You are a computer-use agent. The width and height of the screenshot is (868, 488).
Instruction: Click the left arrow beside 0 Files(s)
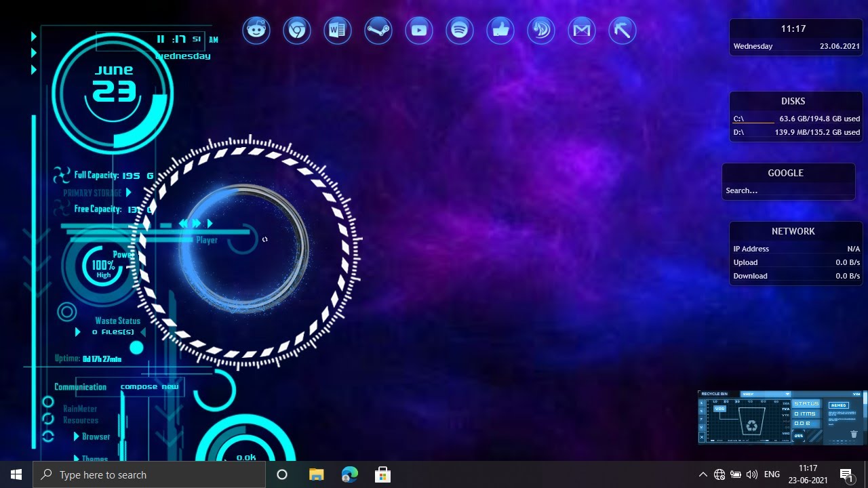(x=77, y=332)
